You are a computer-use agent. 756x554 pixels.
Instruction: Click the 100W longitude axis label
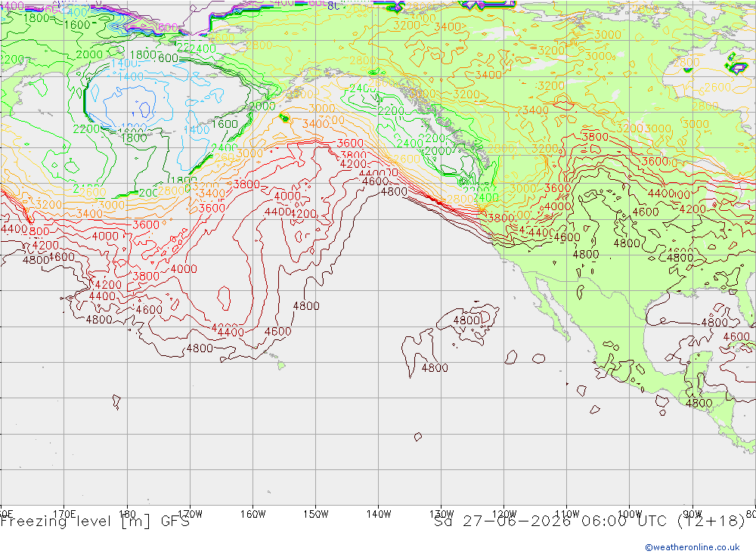[x=630, y=513]
